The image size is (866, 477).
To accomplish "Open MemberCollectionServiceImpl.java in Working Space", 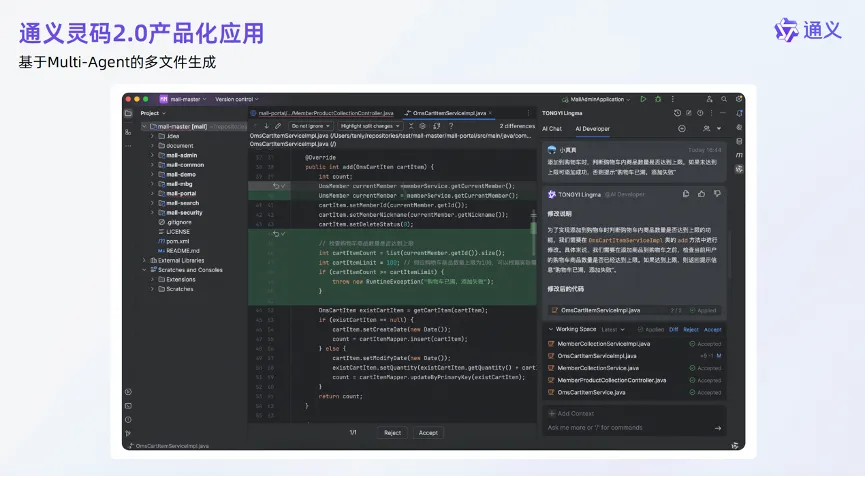I will (x=604, y=344).
